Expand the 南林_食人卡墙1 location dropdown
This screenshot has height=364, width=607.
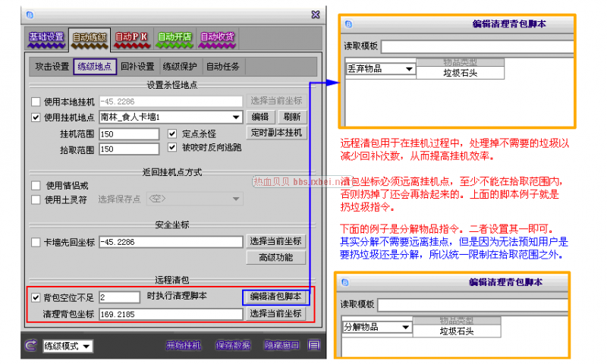pyautogui.click(x=236, y=118)
